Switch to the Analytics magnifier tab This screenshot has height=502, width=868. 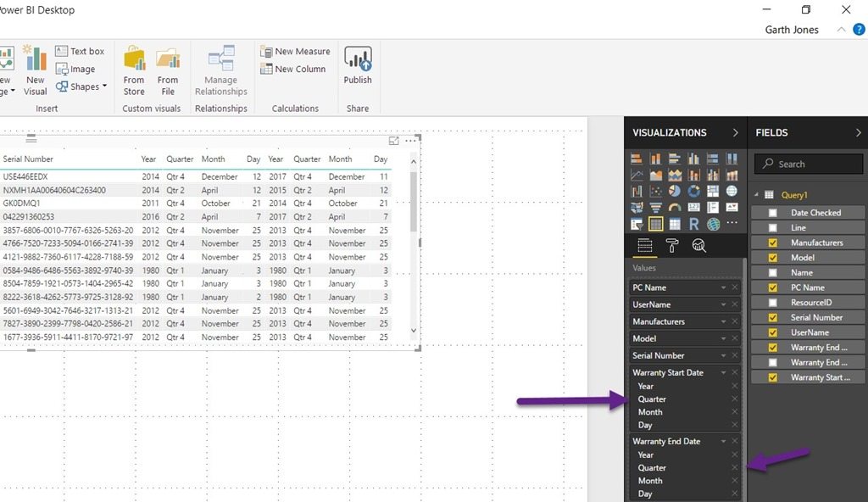699,245
